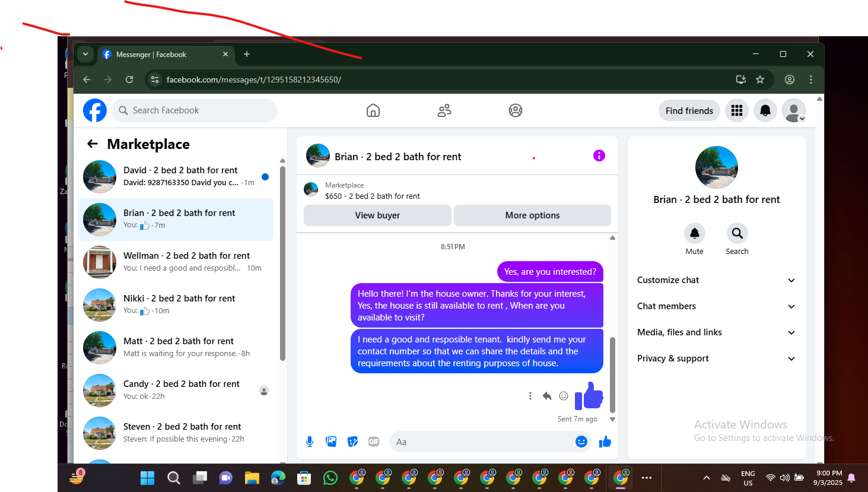
Task: Open emoji picker in message box
Action: [581, 442]
